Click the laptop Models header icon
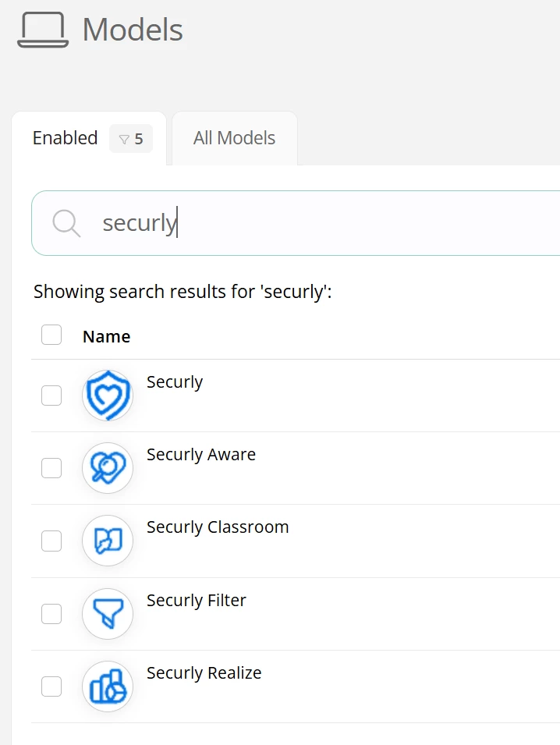The height and width of the screenshot is (745, 560). point(43,30)
